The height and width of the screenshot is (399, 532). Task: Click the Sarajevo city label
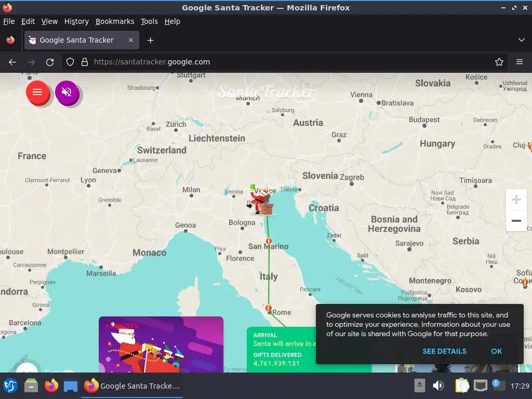pyautogui.click(x=409, y=243)
